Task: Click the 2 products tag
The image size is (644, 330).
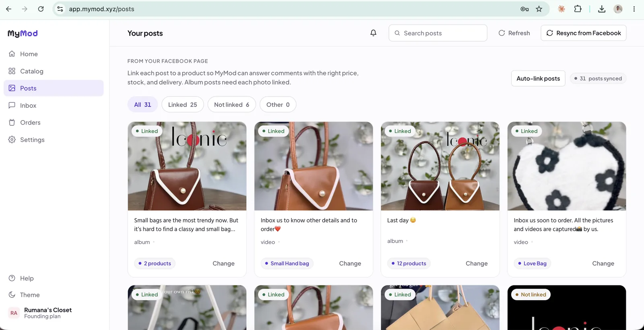Action: click(x=155, y=263)
